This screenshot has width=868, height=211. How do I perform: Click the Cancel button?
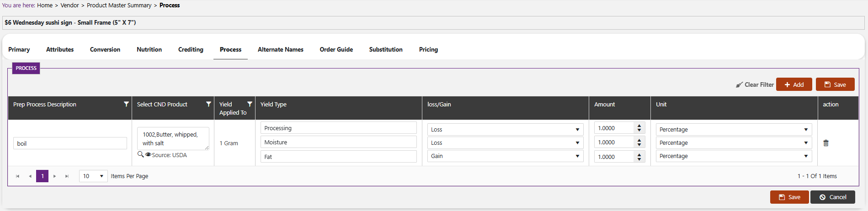833,197
